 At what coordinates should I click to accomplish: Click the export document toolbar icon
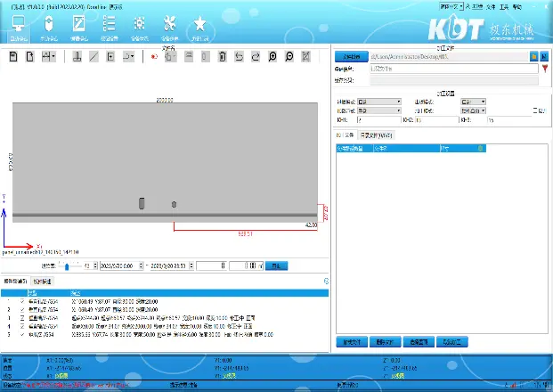tap(30, 56)
